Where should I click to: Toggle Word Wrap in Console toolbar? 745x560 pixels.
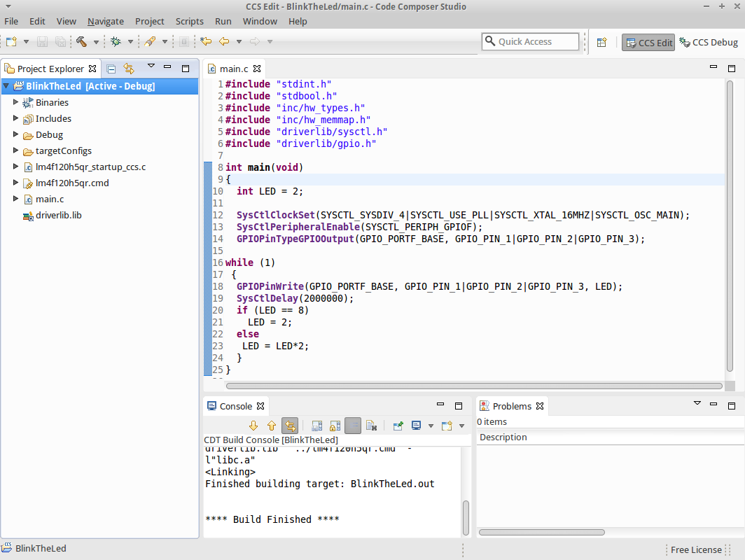[x=353, y=426]
